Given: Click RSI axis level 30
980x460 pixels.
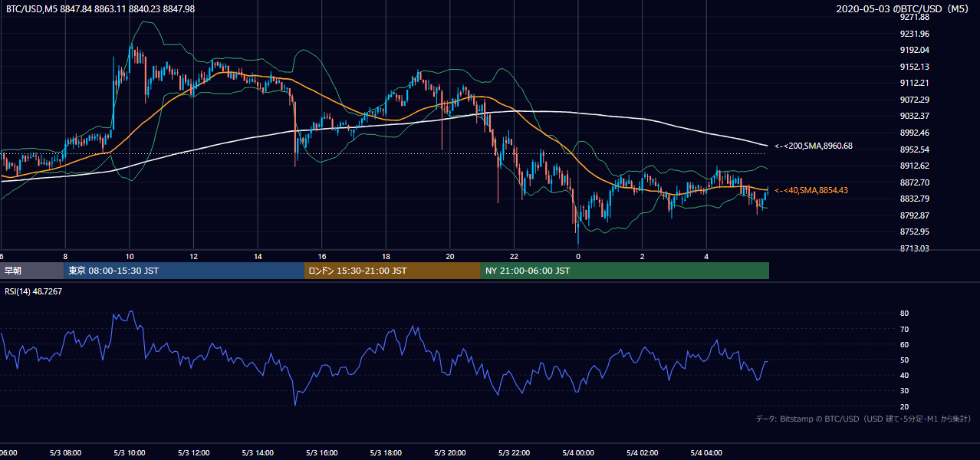Looking at the screenshot, I should coord(905,390).
